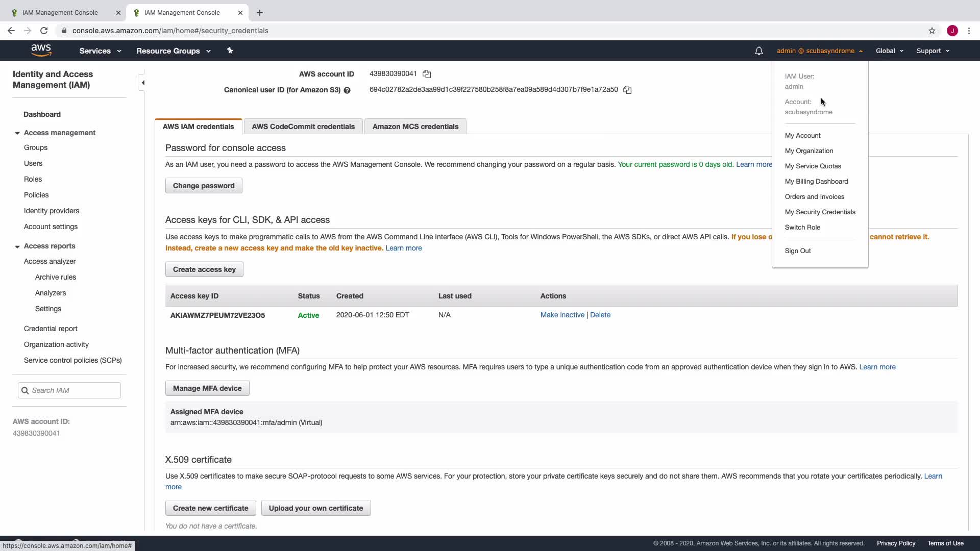Click the canonical user ID help icon

[x=347, y=90]
